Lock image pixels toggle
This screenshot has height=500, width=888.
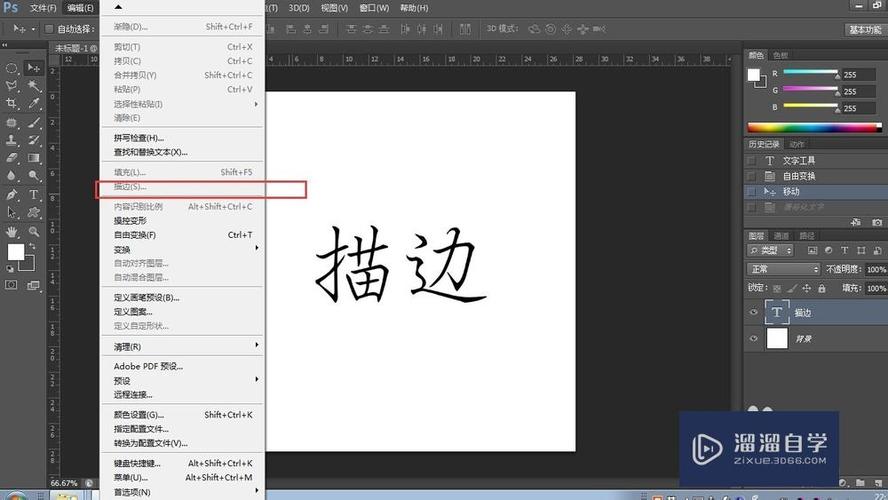click(x=792, y=288)
